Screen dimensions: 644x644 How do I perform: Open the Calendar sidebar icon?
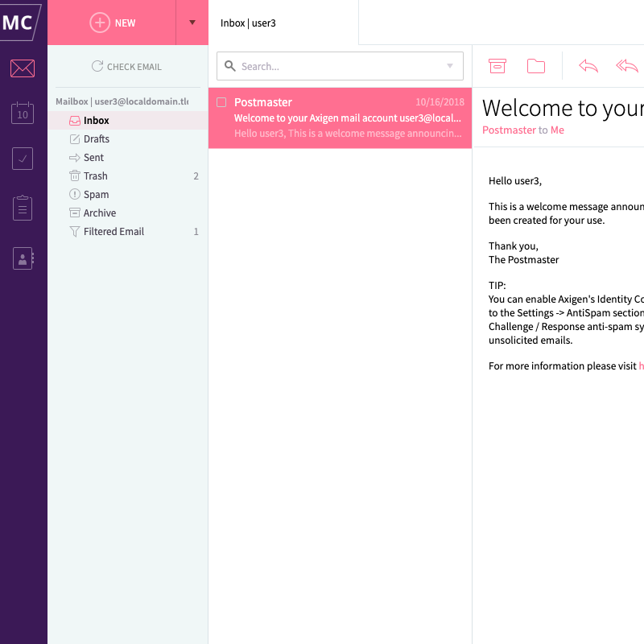pos(23,113)
